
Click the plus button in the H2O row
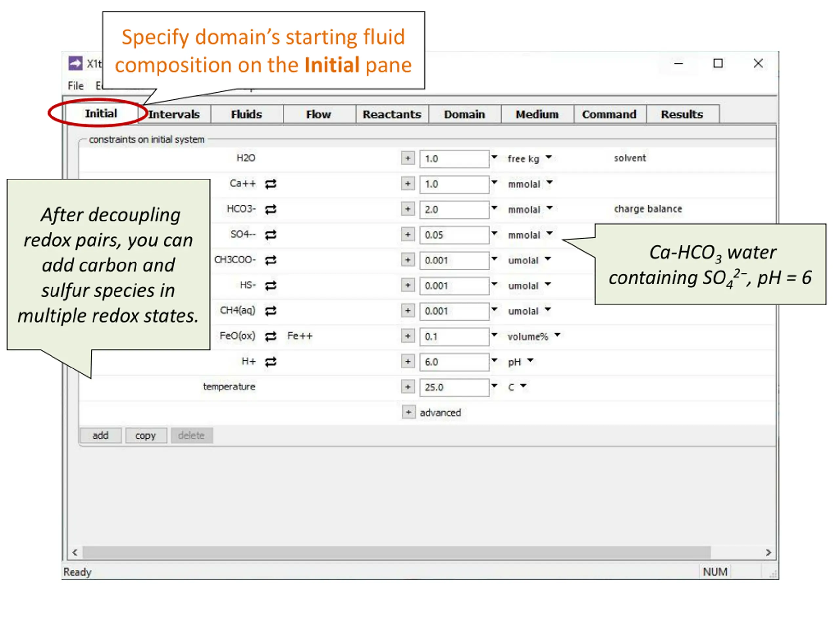408,158
